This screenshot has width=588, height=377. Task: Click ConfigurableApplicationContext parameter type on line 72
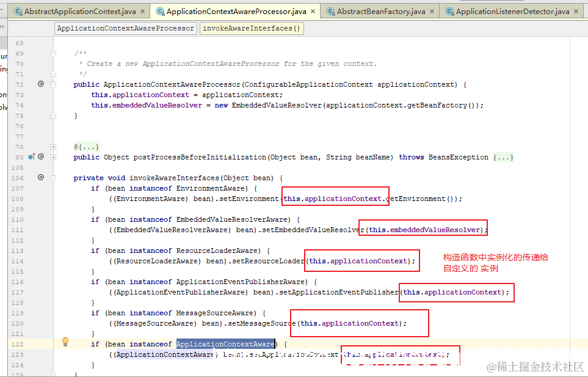pos(308,85)
